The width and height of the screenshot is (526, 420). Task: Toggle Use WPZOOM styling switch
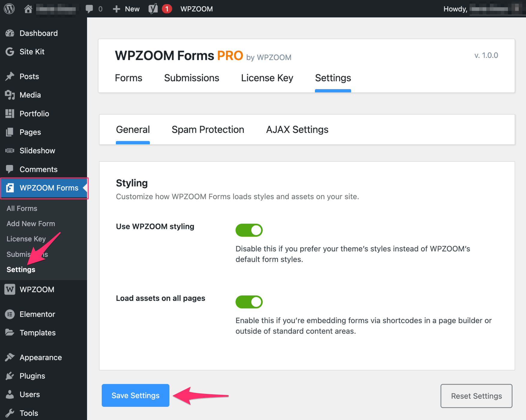coord(249,230)
